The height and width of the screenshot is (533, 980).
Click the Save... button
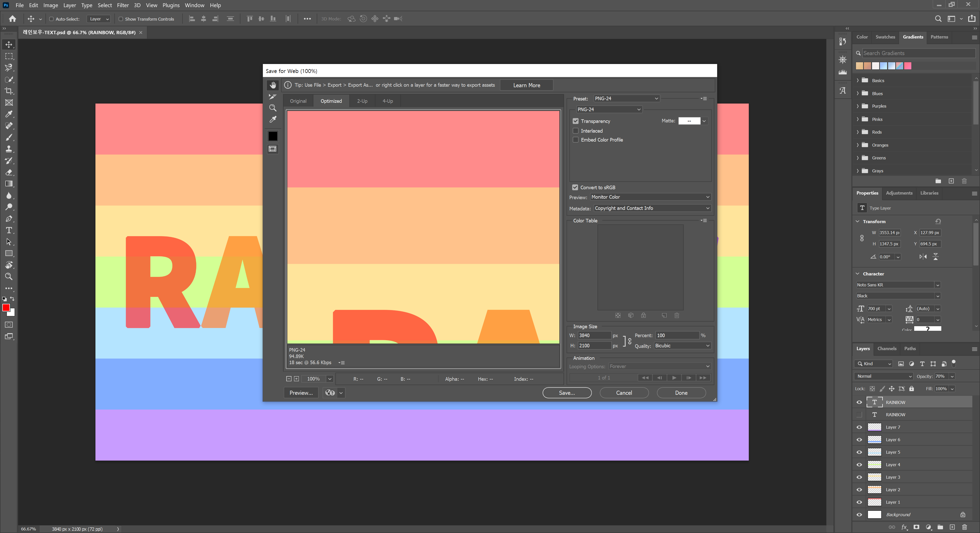click(567, 393)
